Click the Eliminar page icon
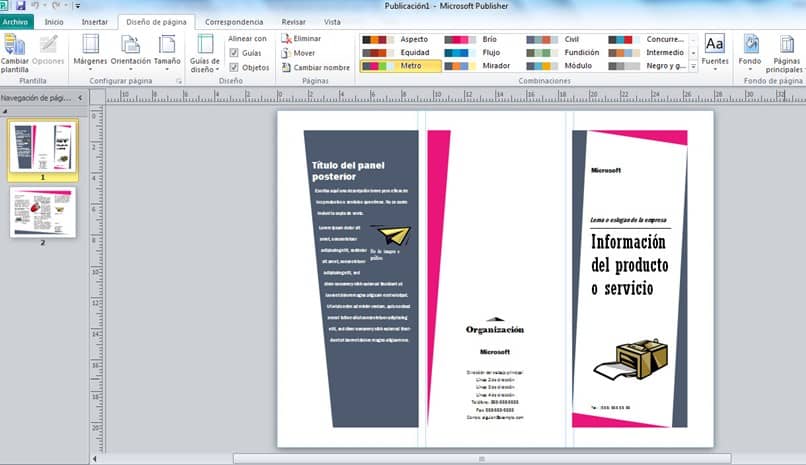The height and width of the screenshot is (465, 806). pos(286,39)
